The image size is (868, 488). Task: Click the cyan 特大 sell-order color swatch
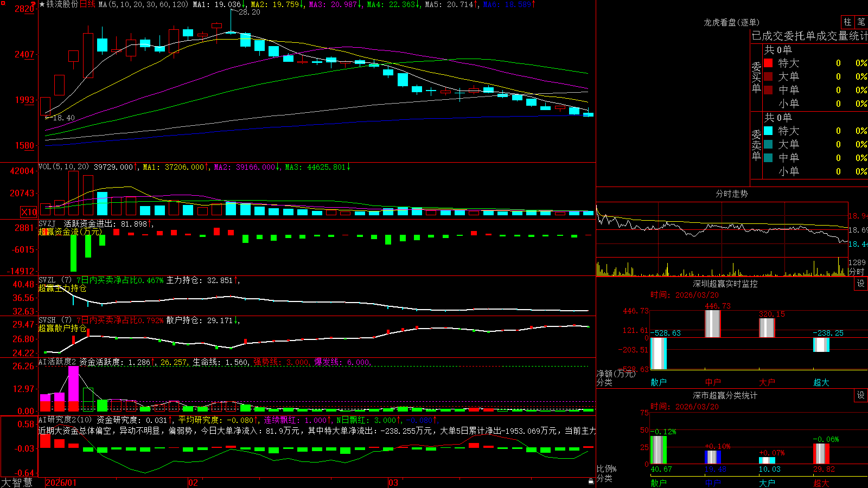(768, 131)
